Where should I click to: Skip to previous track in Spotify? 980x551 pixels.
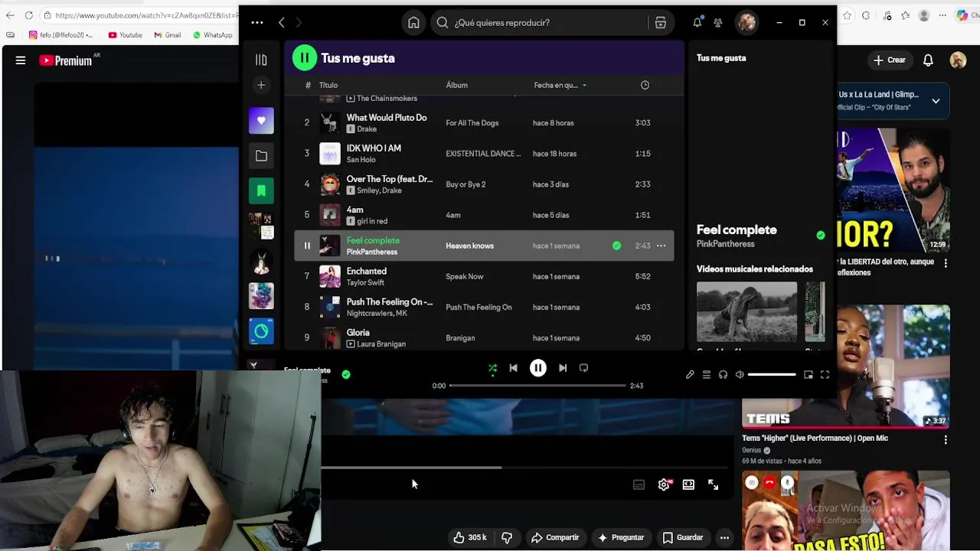tap(513, 368)
